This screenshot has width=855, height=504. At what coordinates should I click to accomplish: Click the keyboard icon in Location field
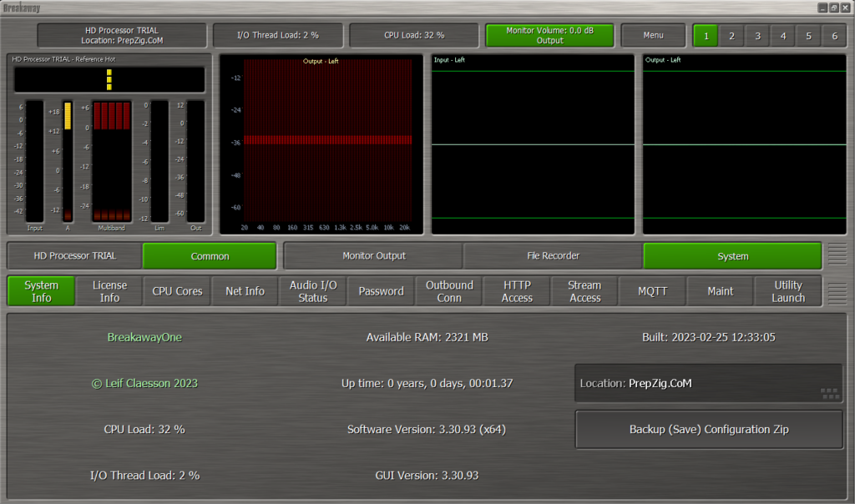829,393
